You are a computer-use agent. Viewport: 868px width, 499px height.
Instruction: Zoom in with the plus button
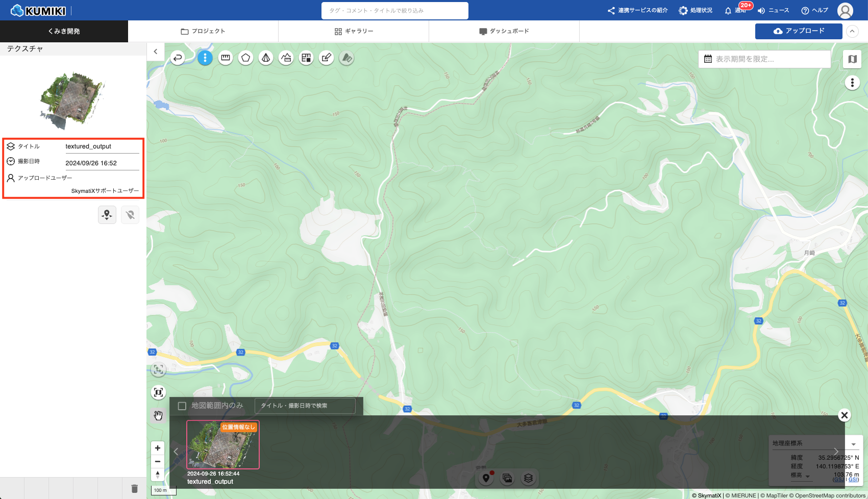click(158, 448)
